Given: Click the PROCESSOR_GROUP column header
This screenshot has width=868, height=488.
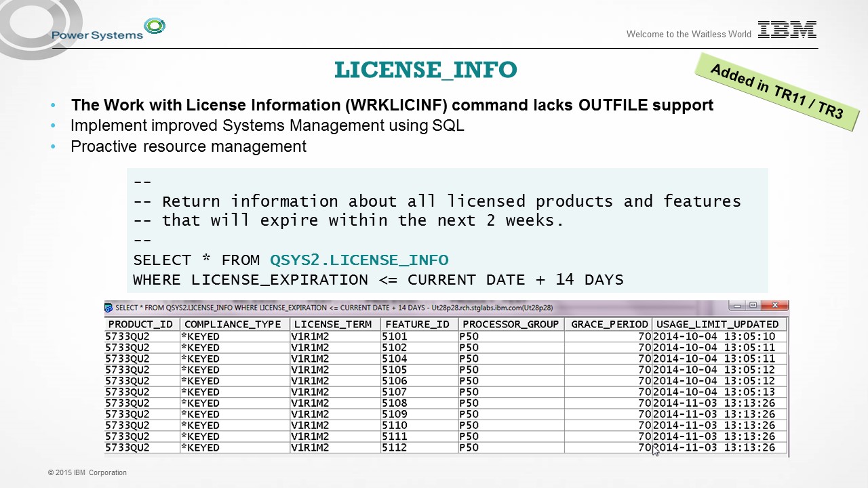Looking at the screenshot, I should coord(511,325).
